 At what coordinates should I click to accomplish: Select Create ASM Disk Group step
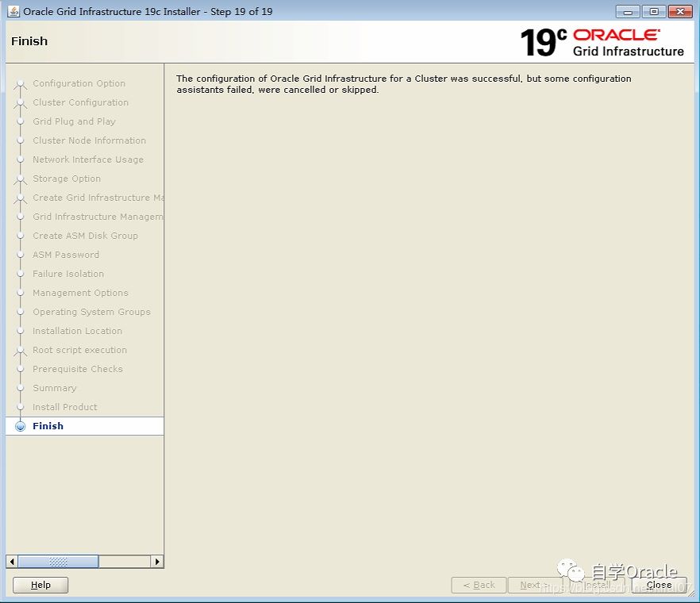85,236
